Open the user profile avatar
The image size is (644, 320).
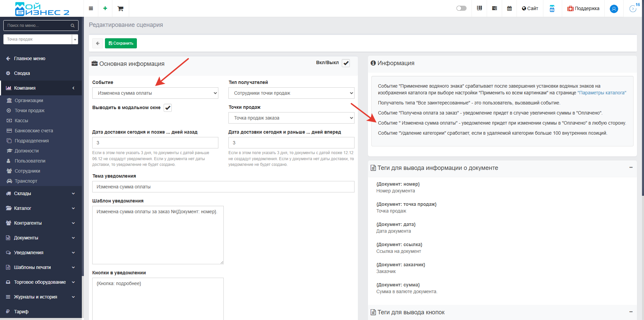(614, 9)
